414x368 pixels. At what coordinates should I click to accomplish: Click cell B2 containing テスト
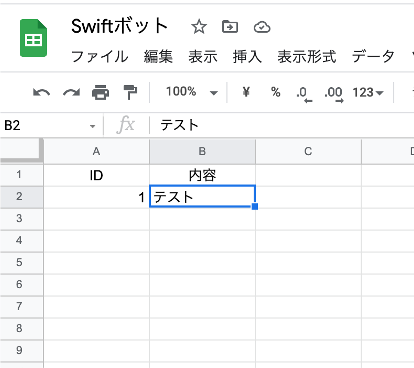pos(202,196)
